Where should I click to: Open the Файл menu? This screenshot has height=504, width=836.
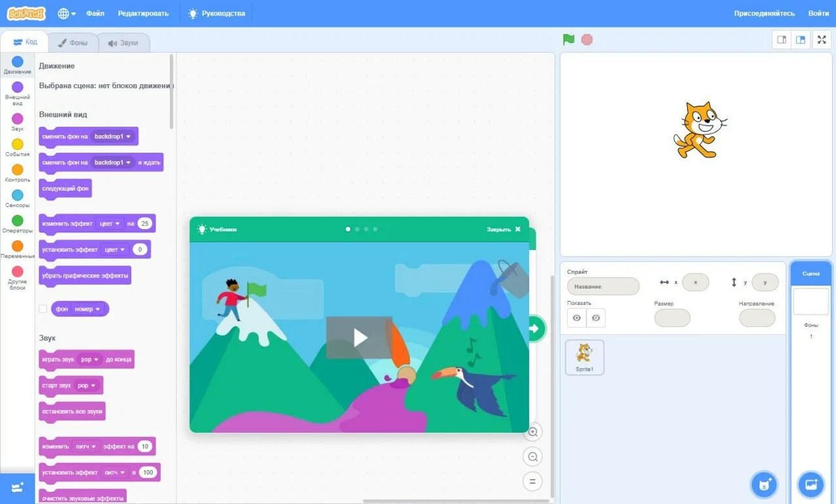pyautogui.click(x=95, y=13)
